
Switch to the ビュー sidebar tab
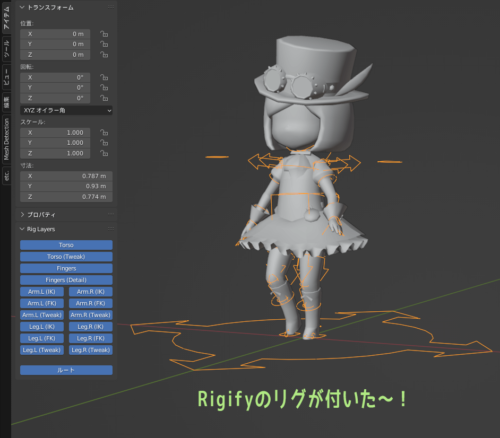6,77
